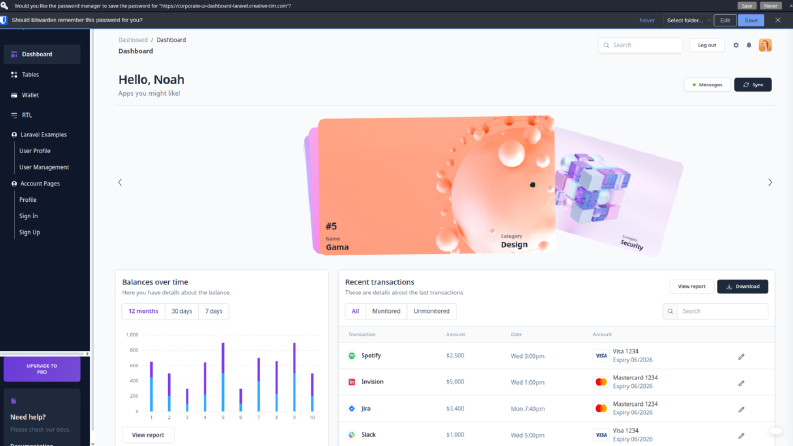Edit the Spotify transaction pencil icon
793x446 pixels.
point(741,356)
